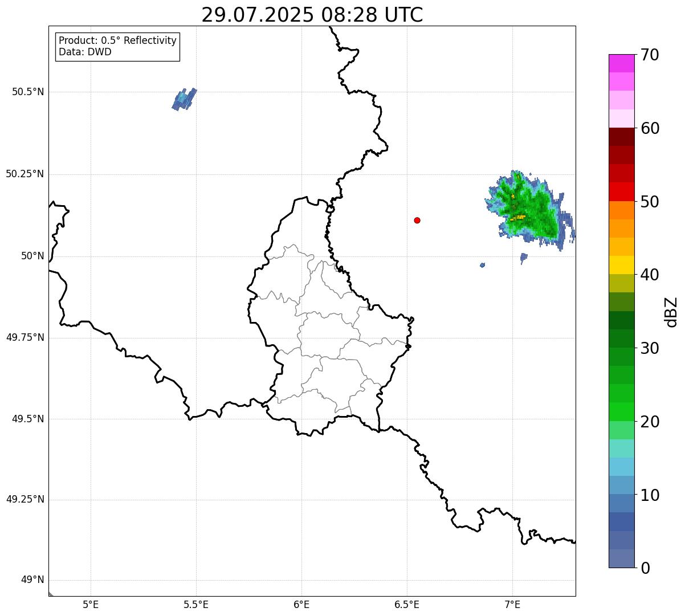Click the 6.5°E longitude label
The width and height of the screenshot is (685, 616).
407,605
